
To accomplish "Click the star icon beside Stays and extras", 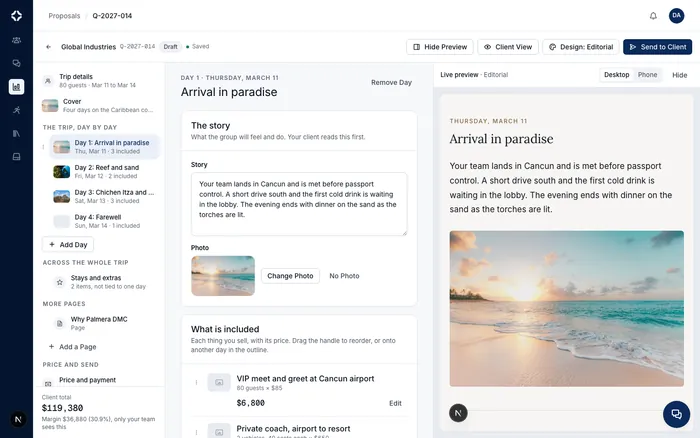I will [x=59, y=282].
